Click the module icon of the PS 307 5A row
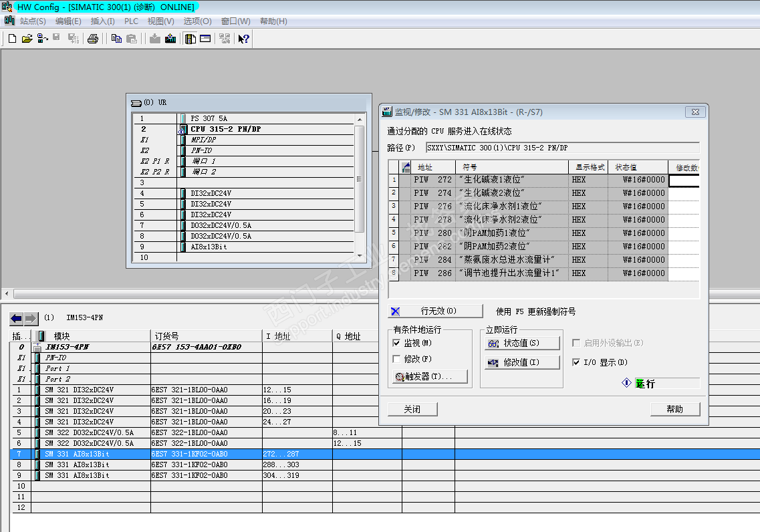This screenshot has width=760, height=532. click(182, 118)
